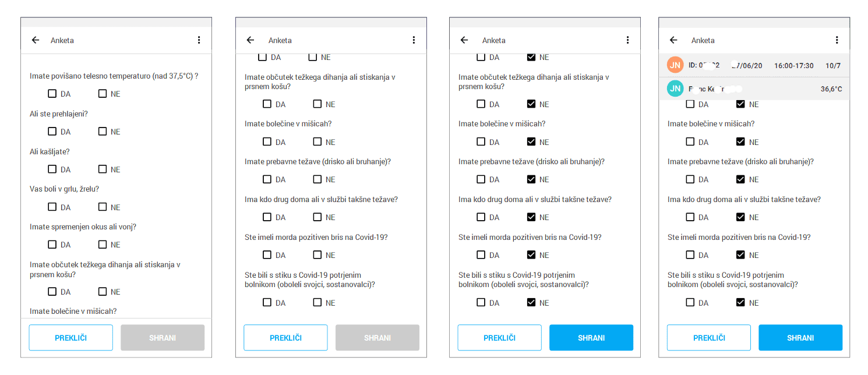Check NE for 'Ali ste prehlajeni?'
Viewport: 868px width, 375px height.
click(x=103, y=131)
